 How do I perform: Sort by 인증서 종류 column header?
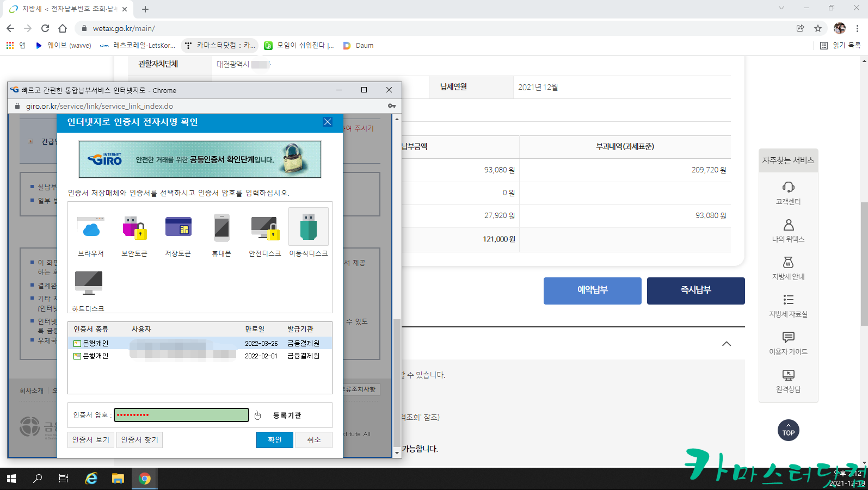(x=91, y=329)
